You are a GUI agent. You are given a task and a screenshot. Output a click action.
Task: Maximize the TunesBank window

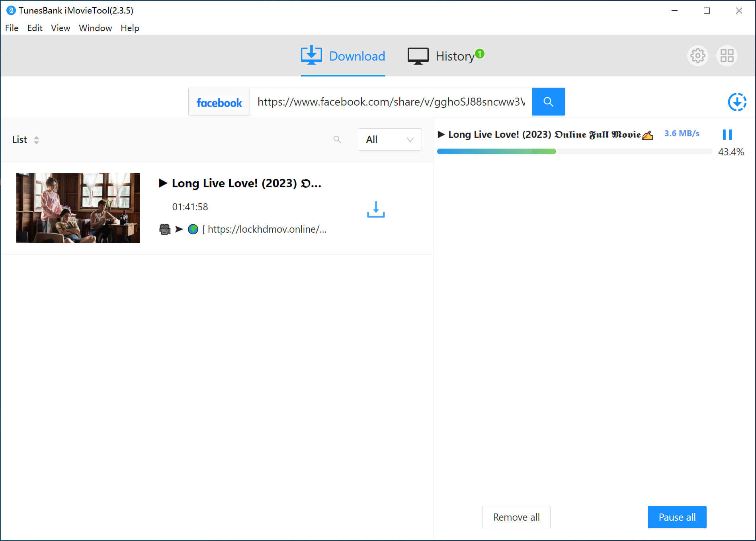tap(707, 11)
